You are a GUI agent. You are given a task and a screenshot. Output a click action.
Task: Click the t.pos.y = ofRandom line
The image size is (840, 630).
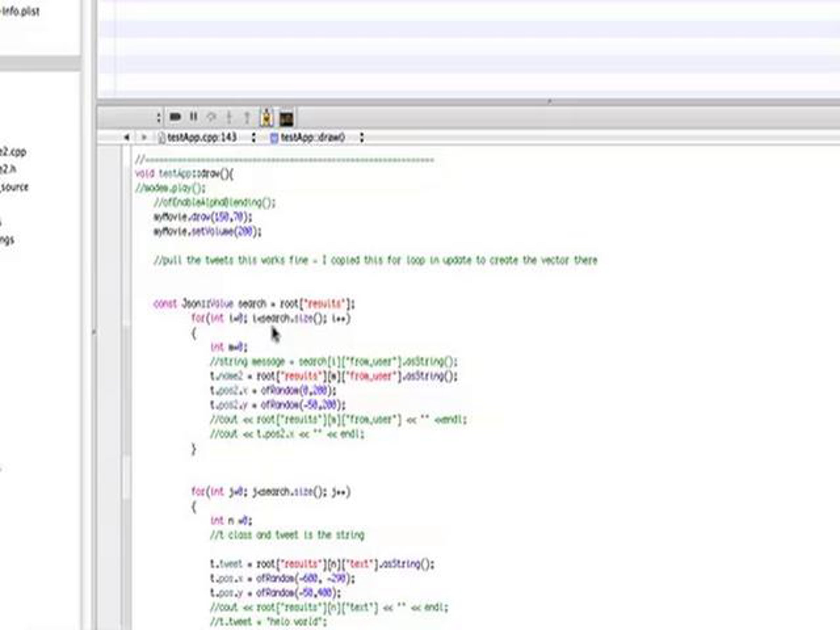tap(275, 593)
